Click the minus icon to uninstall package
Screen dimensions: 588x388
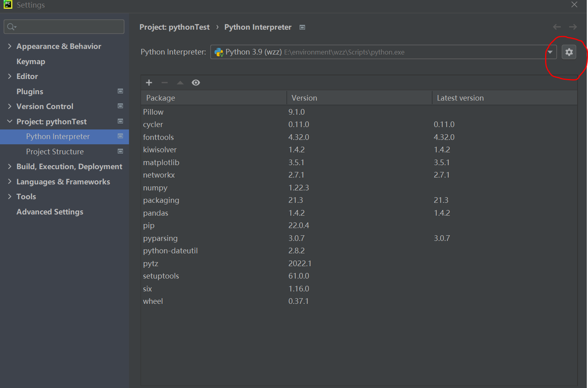(x=165, y=83)
